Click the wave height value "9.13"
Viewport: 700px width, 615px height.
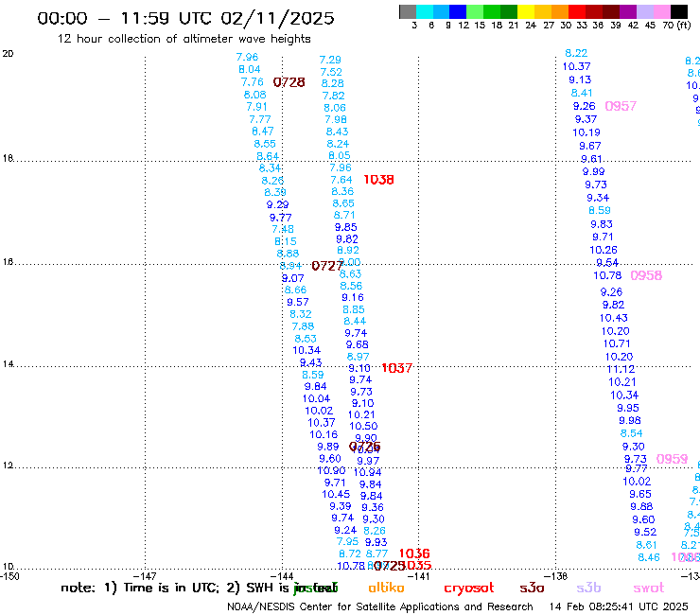coord(580,79)
